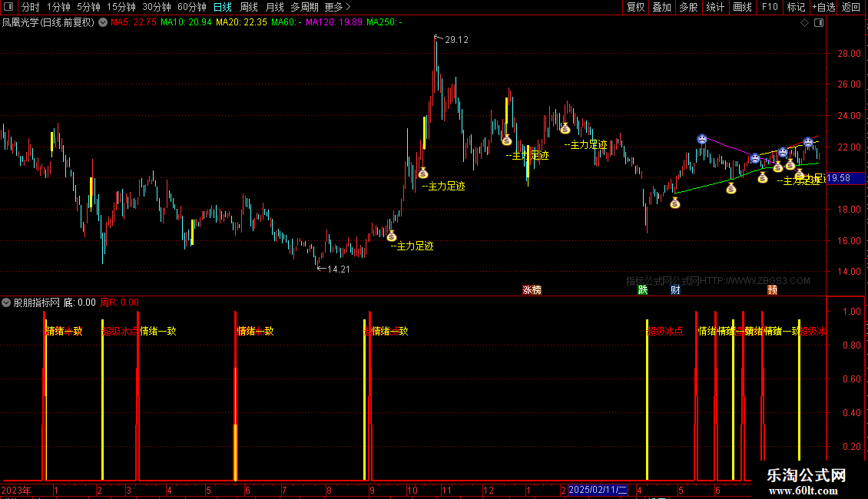Click the 2023年 label on time axis
Image resolution: width=868 pixels, height=499 pixels.
[x=16, y=490]
